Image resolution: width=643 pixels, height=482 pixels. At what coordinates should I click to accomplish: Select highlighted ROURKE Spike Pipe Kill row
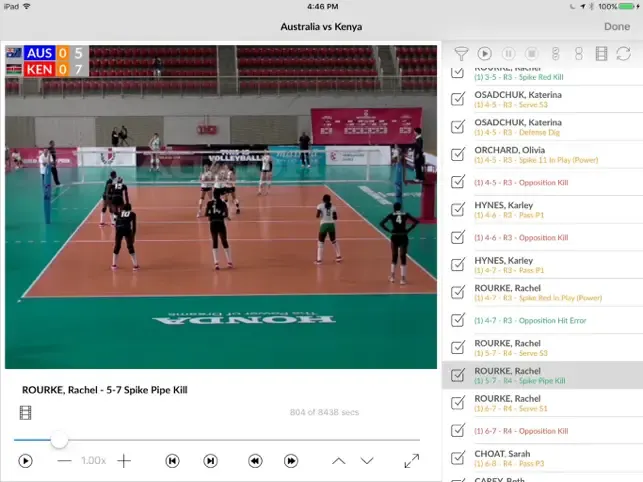pos(543,375)
